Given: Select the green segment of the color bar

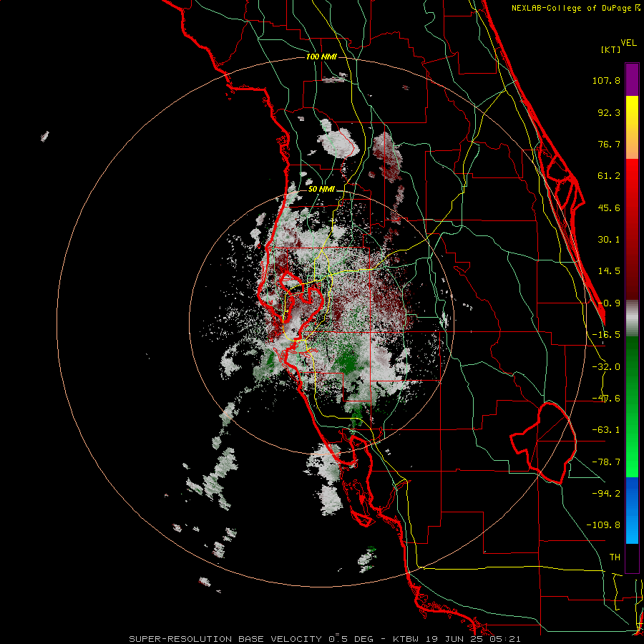Looking at the screenshot, I should click(632, 406).
